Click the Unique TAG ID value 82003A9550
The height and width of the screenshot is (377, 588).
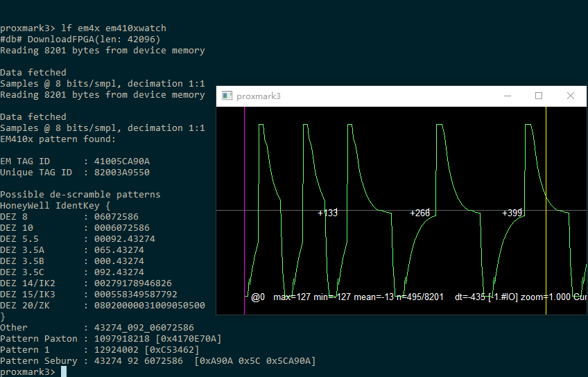tap(122, 173)
